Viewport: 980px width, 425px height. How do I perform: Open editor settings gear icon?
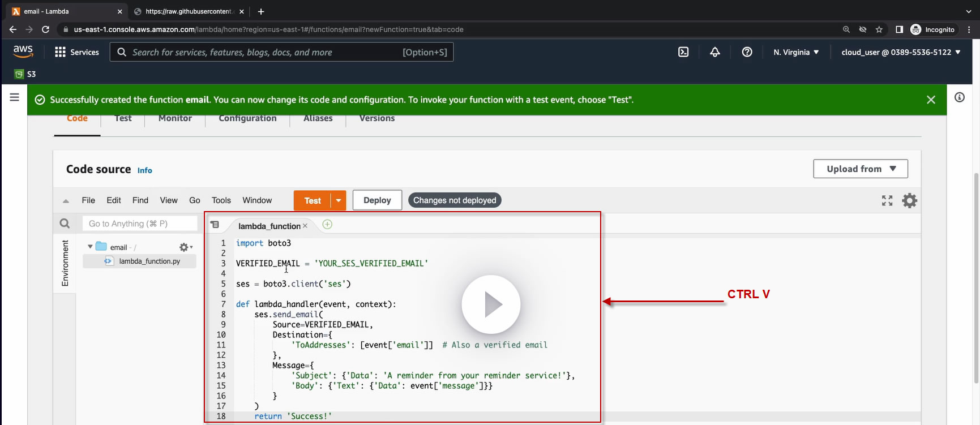click(x=909, y=200)
